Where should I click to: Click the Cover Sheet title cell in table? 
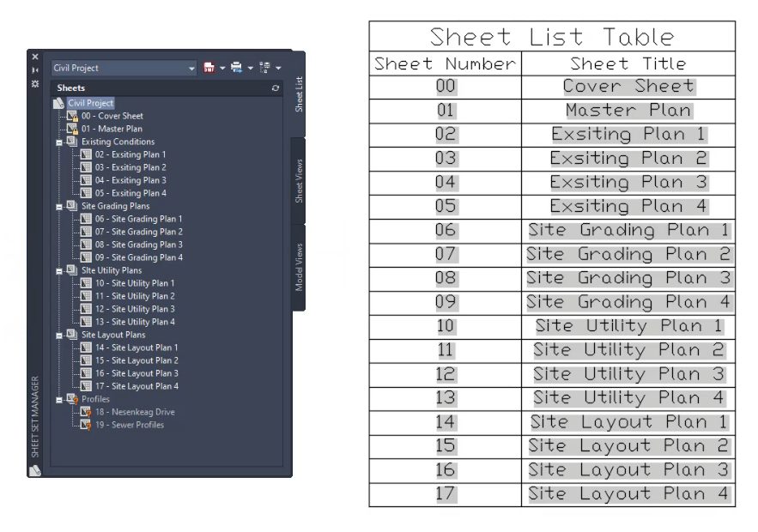click(x=628, y=87)
